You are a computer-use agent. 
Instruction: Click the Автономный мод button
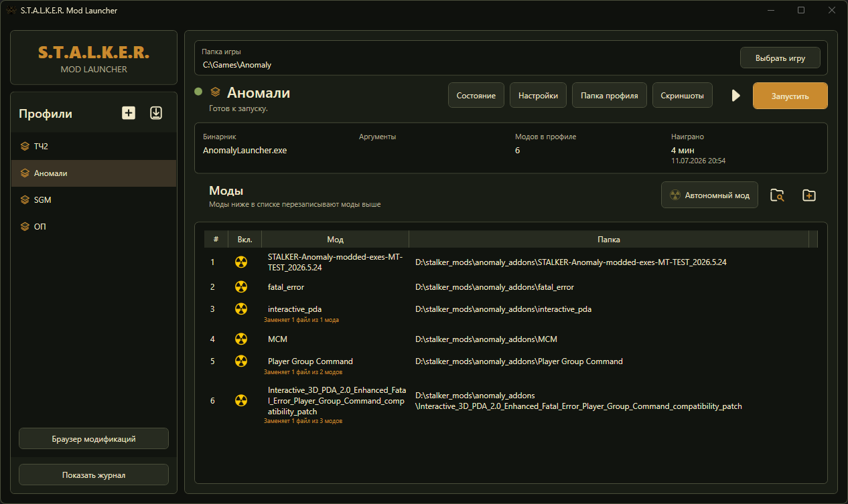[x=710, y=195]
